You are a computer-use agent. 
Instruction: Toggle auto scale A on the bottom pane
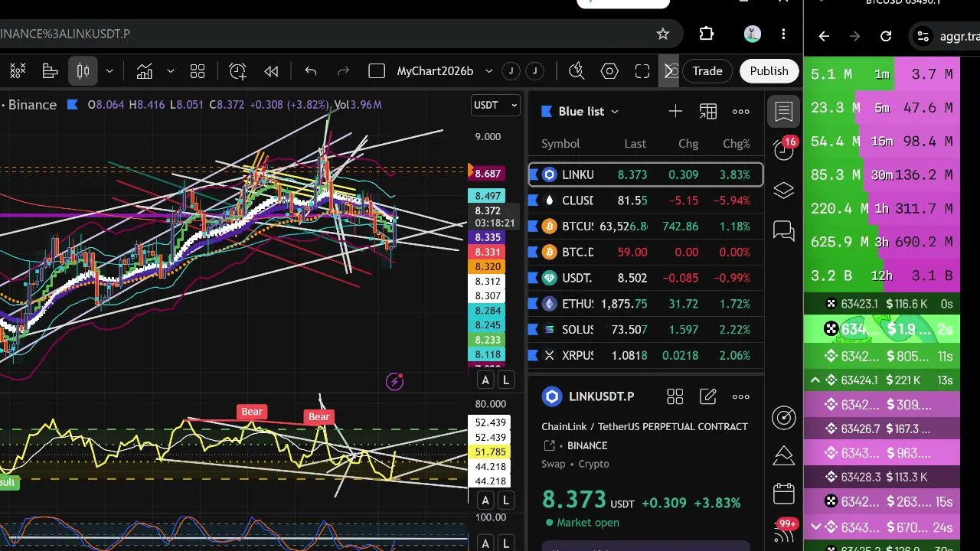pyautogui.click(x=485, y=544)
